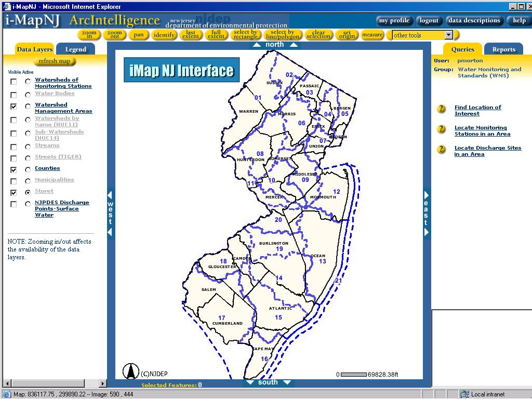Screen dimensions: 532x399
Task: Open Counties layer link
Action: coord(47,168)
